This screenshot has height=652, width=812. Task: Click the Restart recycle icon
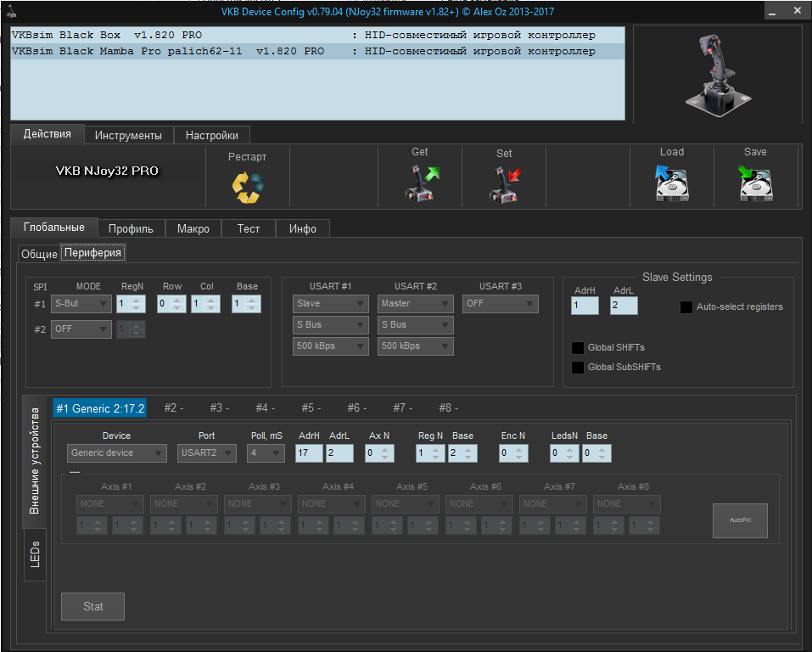tap(248, 187)
